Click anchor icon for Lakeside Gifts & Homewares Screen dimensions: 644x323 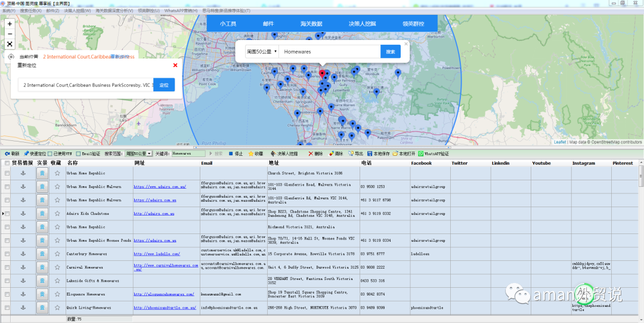tap(23, 281)
